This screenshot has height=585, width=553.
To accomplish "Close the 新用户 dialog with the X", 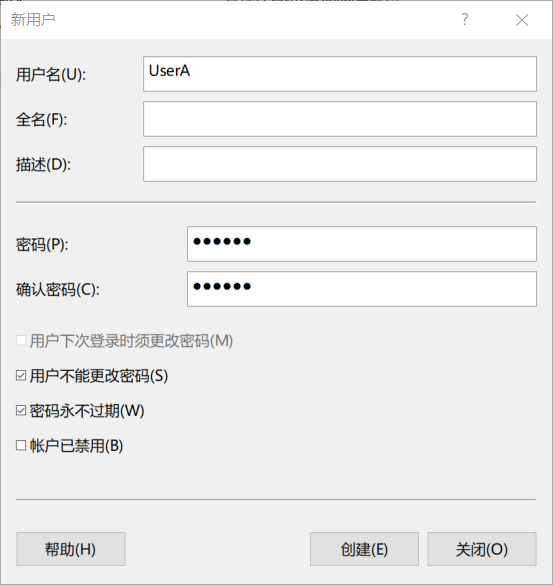I will pyautogui.click(x=522, y=20).
